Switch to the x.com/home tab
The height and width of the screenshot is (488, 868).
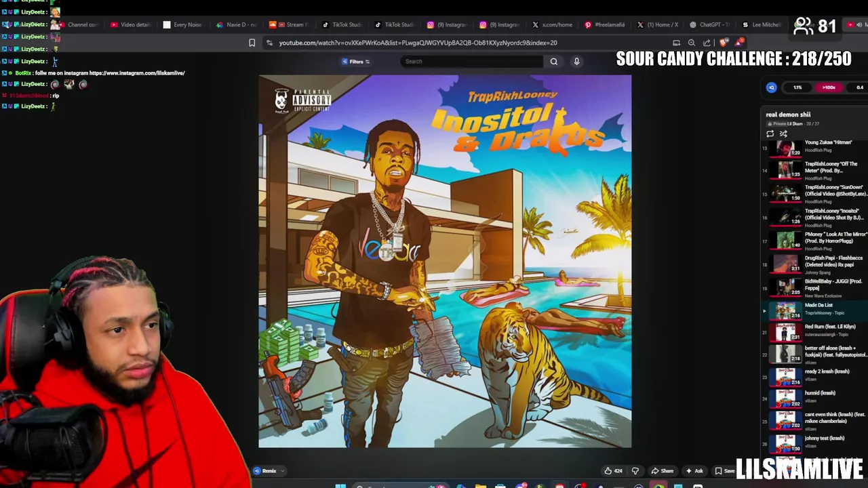point(552,24)
